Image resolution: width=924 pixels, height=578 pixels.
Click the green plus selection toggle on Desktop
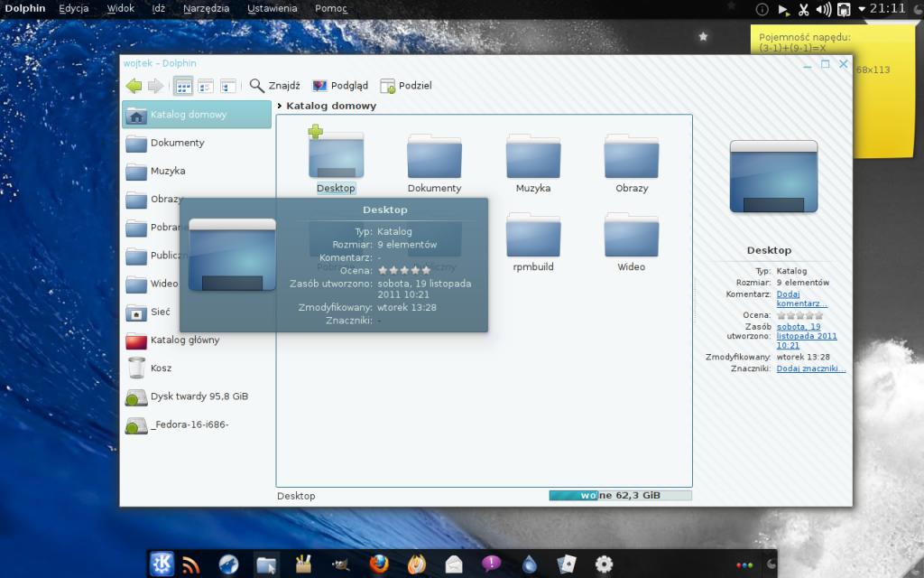pos(315,131)
